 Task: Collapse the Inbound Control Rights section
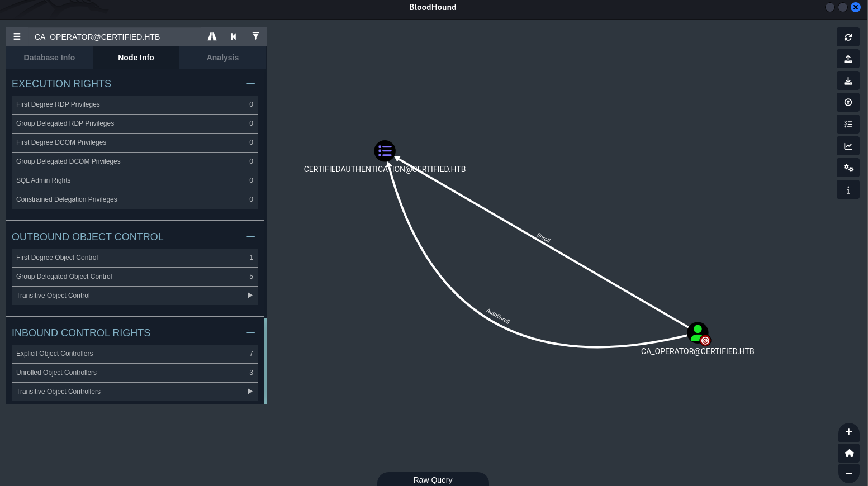[250, 333]
